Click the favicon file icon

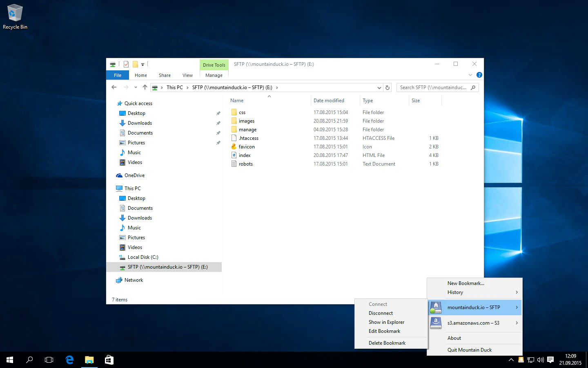pos(234,146)
